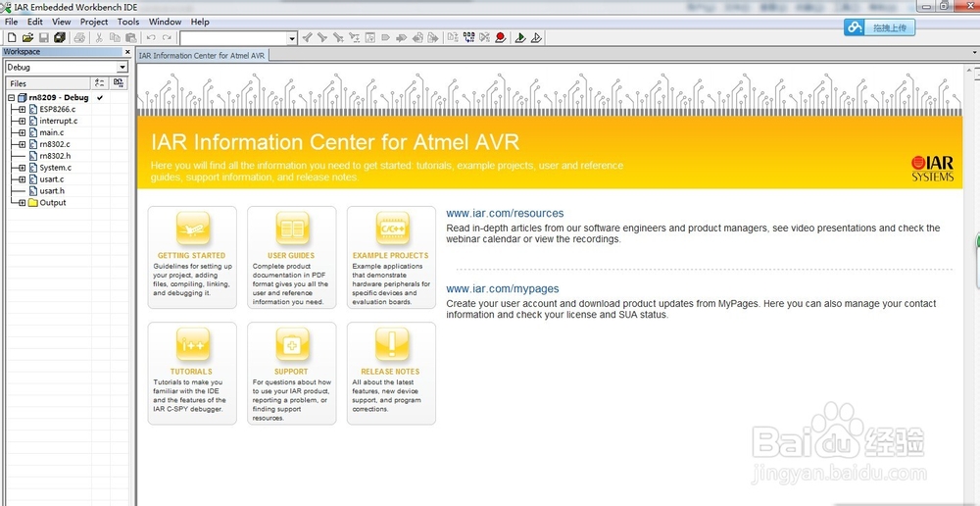Screen dimensions: 980x506
Task: Save the current file from toolbar
Action: [44, 37]
